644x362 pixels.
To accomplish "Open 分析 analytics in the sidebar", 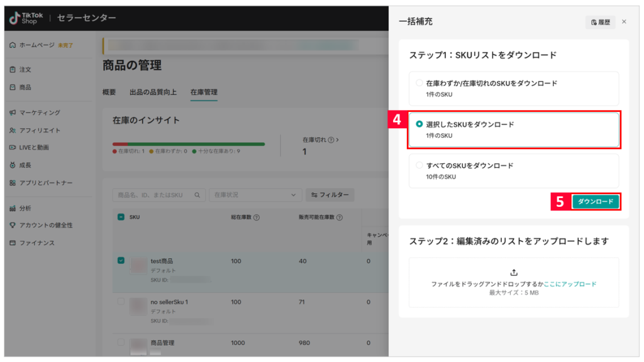I will click(25, 208).
